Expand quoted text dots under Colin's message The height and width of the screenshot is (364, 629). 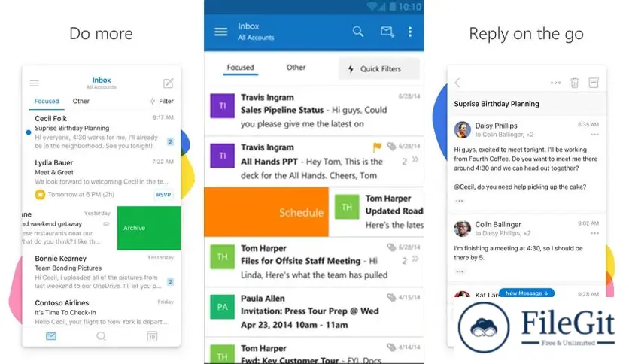(x=459, y=271)
